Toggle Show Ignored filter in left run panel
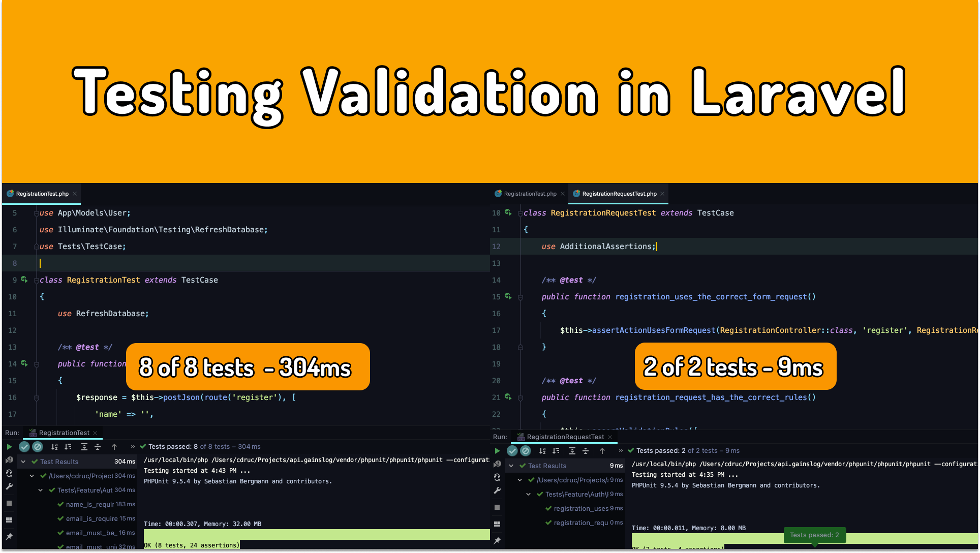Image resolution: width=980 pixels, height=553 pixels. pyautogui.click(x=38, y=447)
